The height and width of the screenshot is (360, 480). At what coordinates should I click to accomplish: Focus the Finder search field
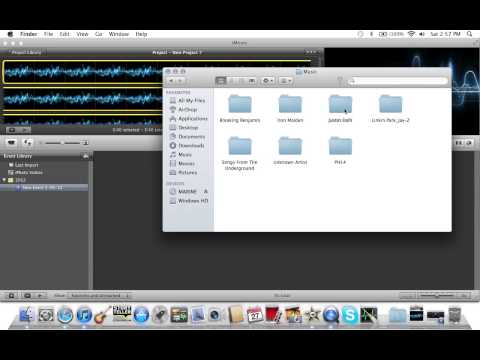398,81
